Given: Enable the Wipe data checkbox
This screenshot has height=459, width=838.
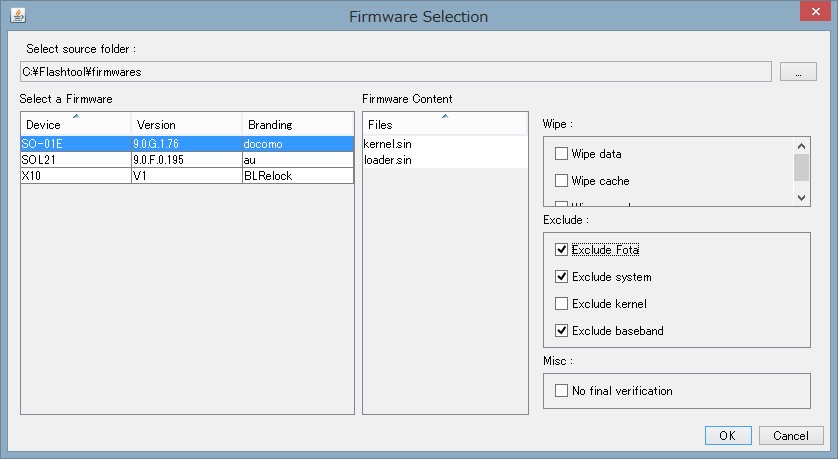Looking at the screenshot, I should coord(562,154).
